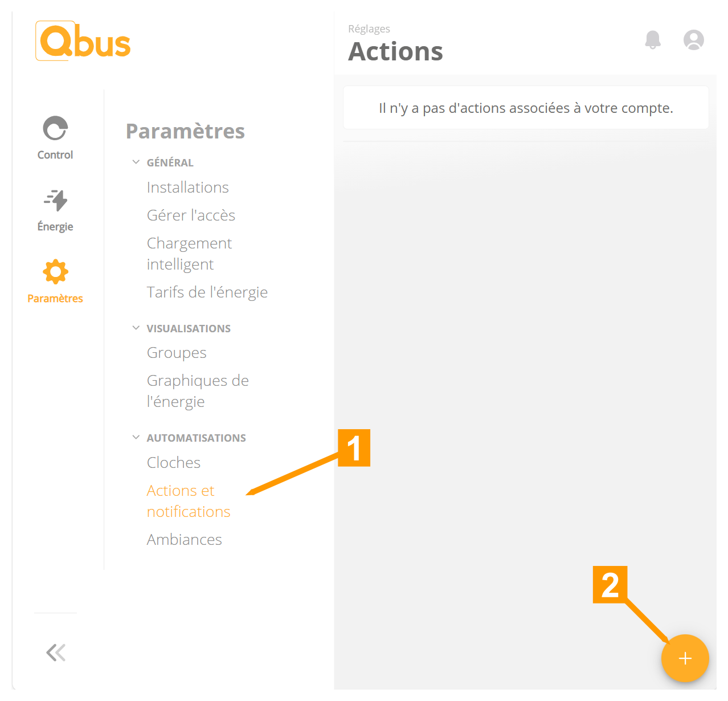
Task: Collapse the sidebar with the double-chevron
Action: click(x=55, y=652)
